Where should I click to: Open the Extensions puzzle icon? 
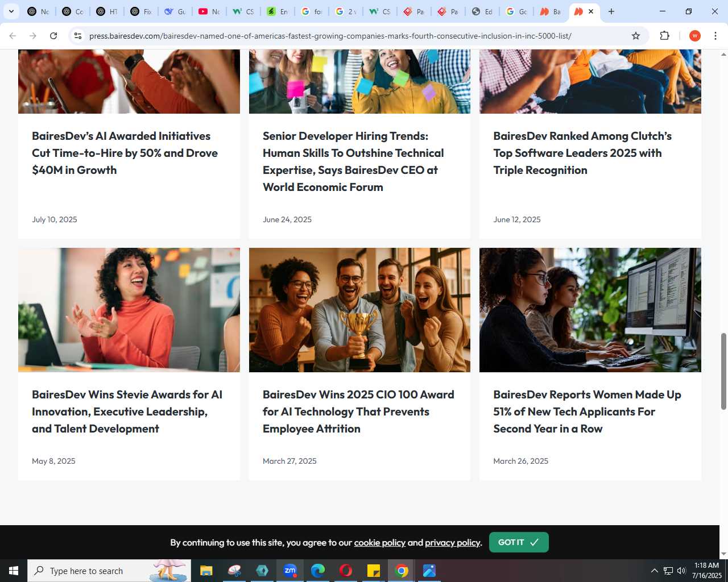click(664, 36)
